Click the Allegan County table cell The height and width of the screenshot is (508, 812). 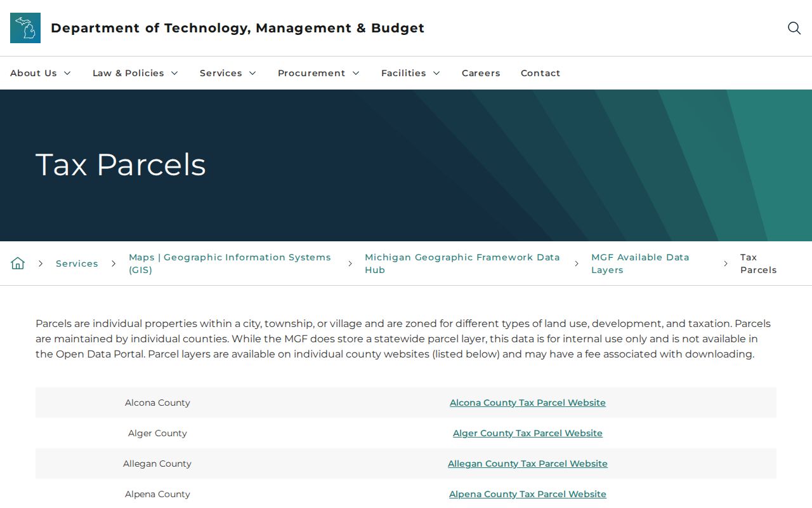[x=157, y=464]
